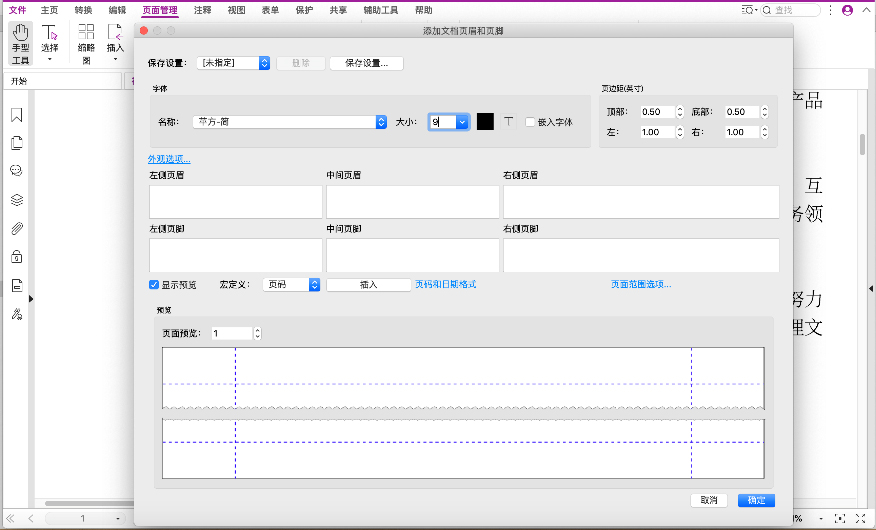This screenshot has height=530, width=876.
Task: Click the 确定 button
Action: coord(756,500)
